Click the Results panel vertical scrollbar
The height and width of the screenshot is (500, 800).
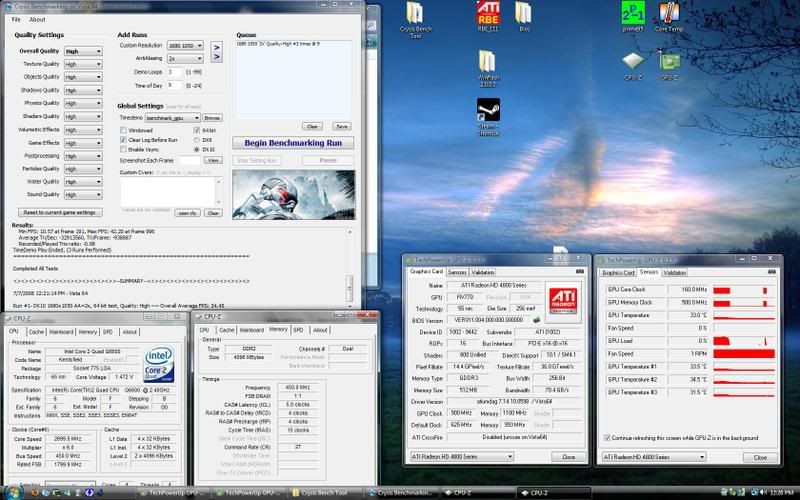point(349,267)
